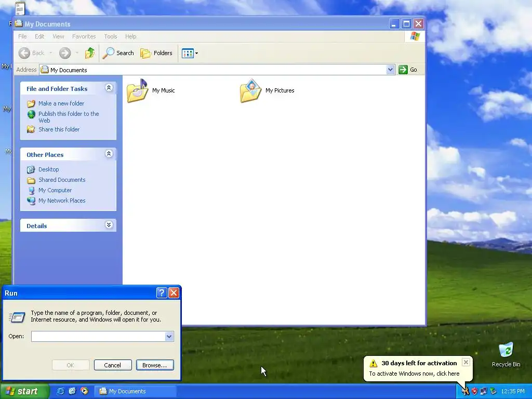Open the Tools menu
Screen dimensions: 532x399
click(x=111, y=36)
